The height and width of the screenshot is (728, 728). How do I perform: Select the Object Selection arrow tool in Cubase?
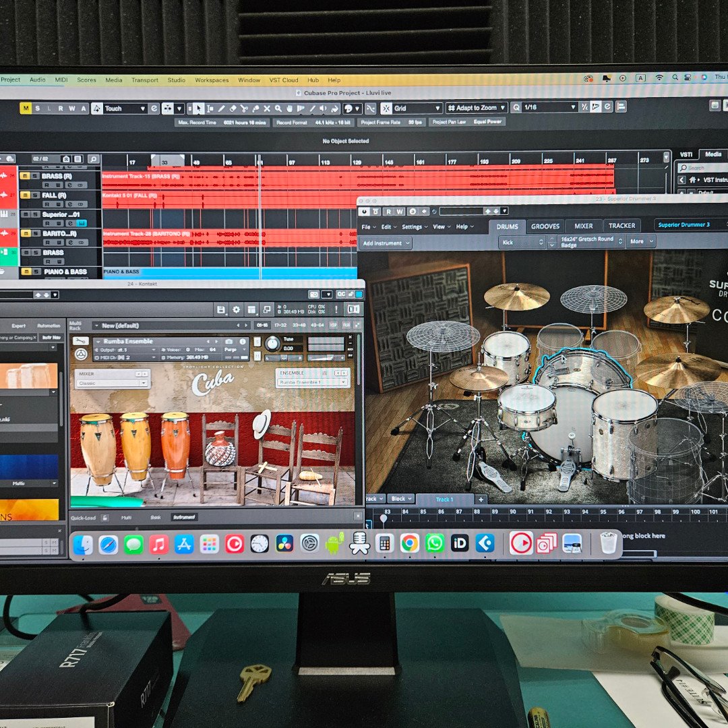[x=198, y=109]
